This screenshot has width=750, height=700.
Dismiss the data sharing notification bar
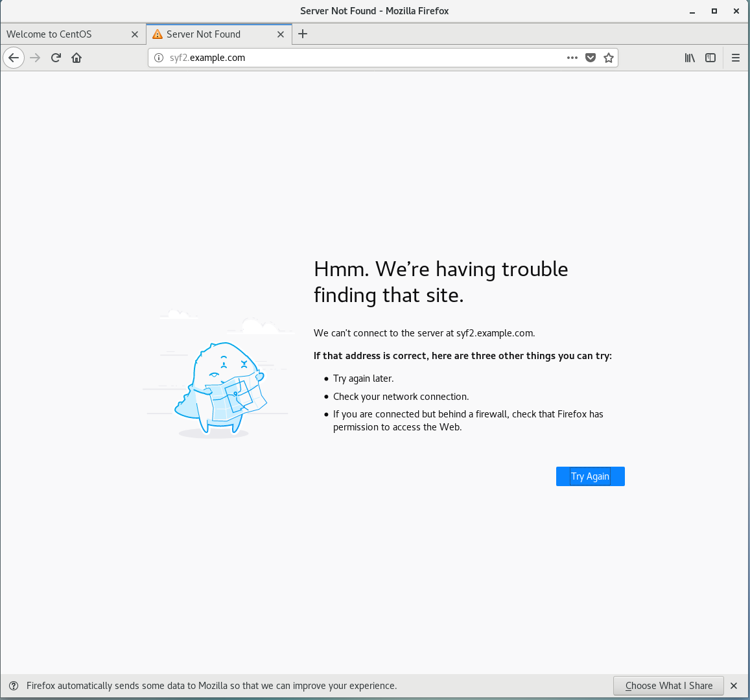pos(734,686)
